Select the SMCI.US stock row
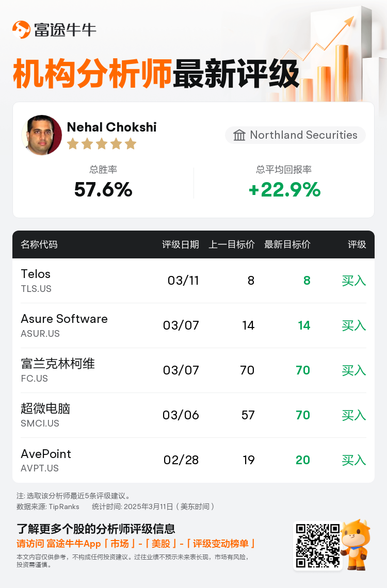The image size is (387, 588). tap(193, 415)
